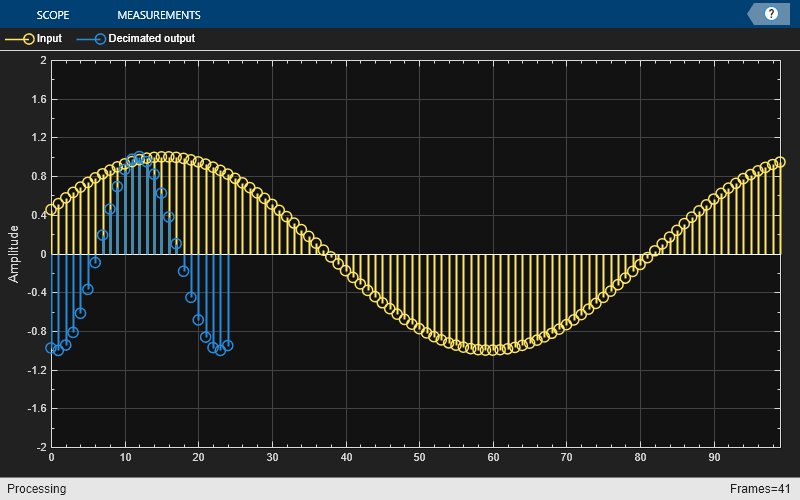The height and width of the screenshot is (500, 800).
Task: Click x-axis tick label 70
Action: point(567,457)
